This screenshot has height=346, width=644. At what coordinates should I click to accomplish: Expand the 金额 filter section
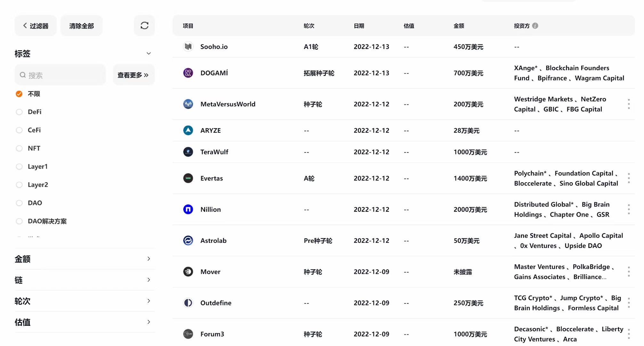[148, 259]
